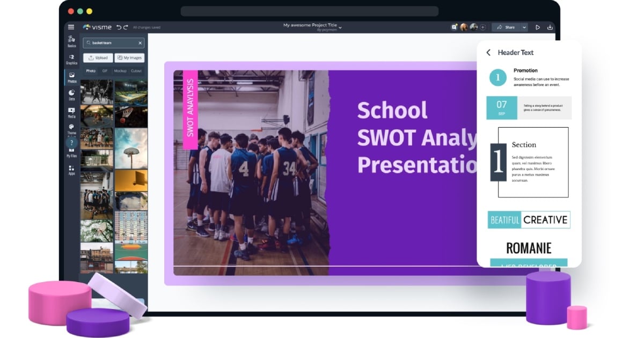Open the hamburger menu in Visme
The image size is (644, 338).
click(71, 27)
